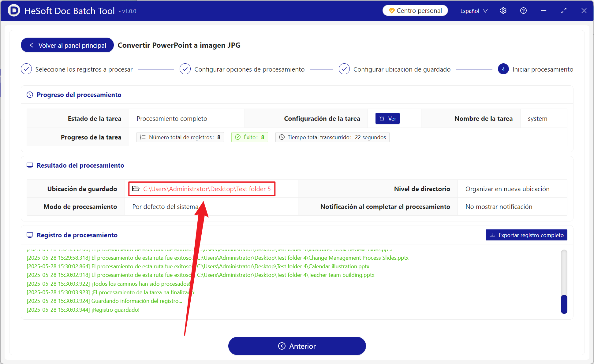The height and width of the screenshot is (364, 594).
Task: Go back with Volver al panel principal
Action: 67,45
